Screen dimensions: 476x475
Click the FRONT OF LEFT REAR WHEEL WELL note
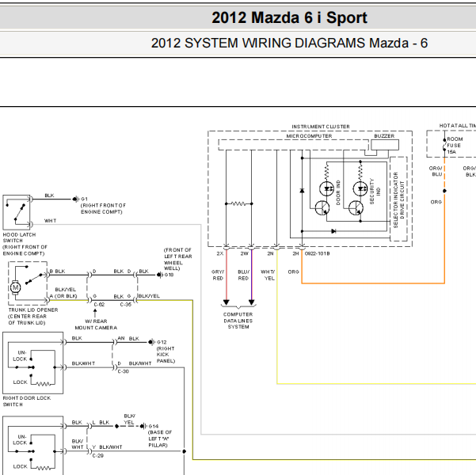pos(178,259)
